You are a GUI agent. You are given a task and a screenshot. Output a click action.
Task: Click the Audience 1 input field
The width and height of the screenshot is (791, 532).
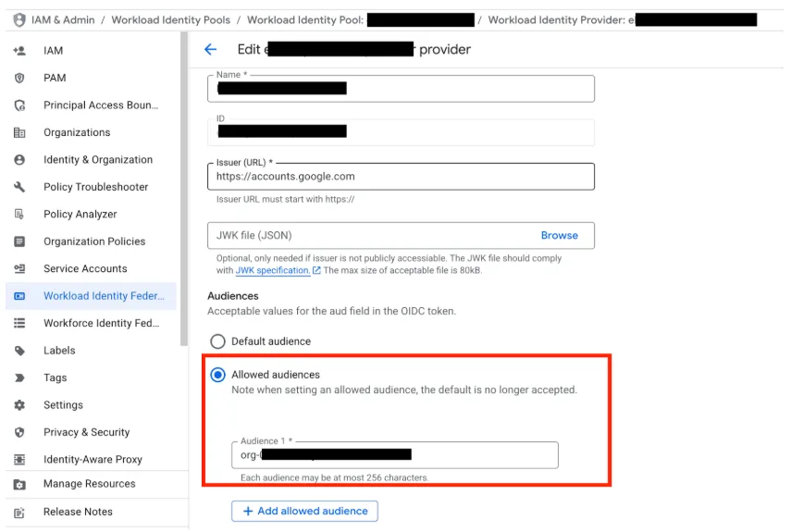point(394,455)
